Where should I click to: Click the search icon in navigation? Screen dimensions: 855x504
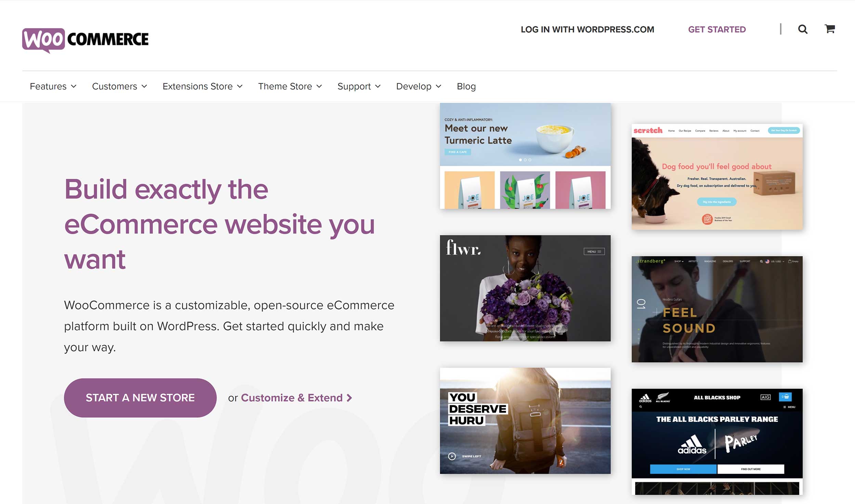(x=803, y=29)
